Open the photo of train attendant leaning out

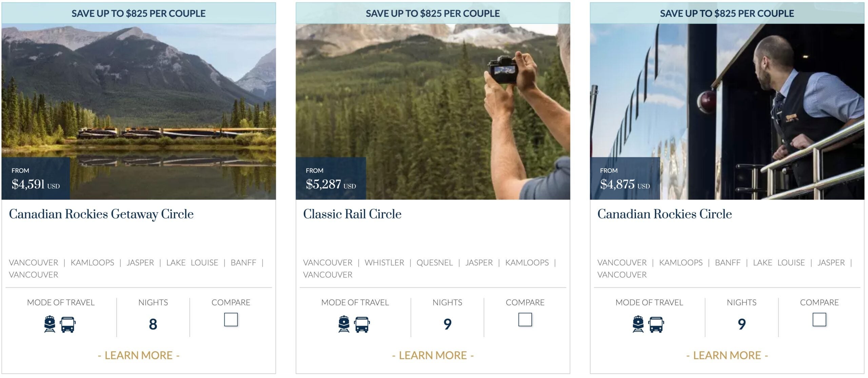click(727, 111)
